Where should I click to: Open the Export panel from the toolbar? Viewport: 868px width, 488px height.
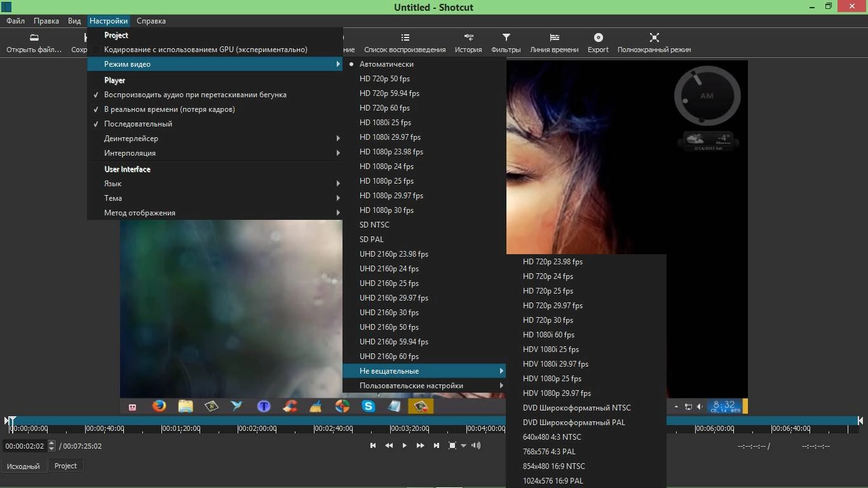tap(598, 43)
